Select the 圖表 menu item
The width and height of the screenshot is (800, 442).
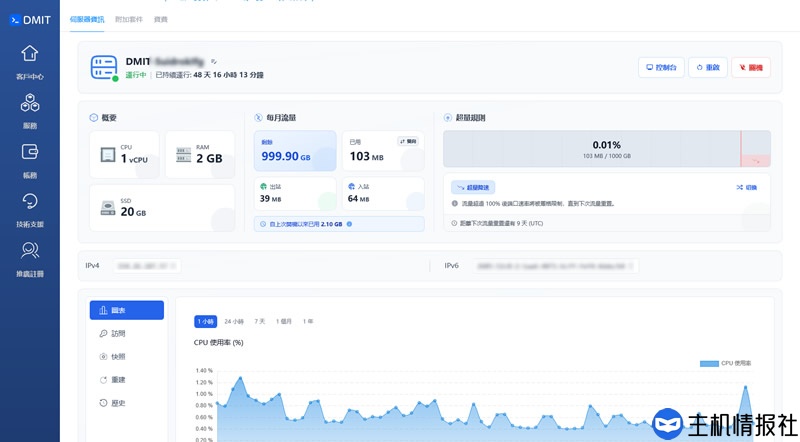[127, 310]
